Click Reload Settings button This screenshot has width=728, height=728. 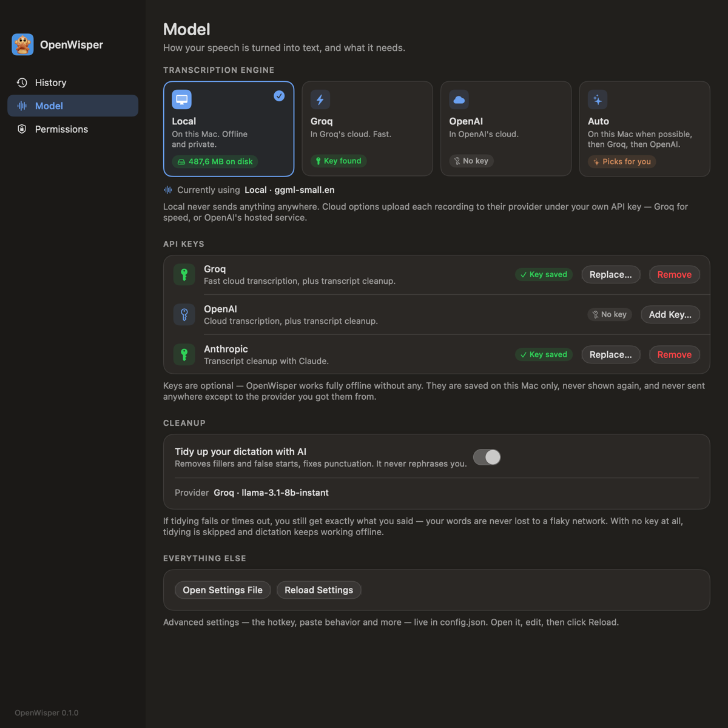click(x=319, y=590)
